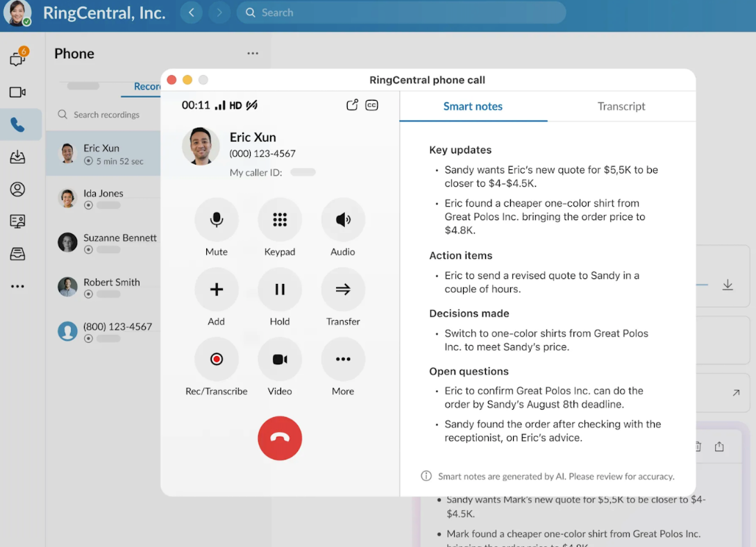Click the 5 min 52 sec duration

pos(119,162)
